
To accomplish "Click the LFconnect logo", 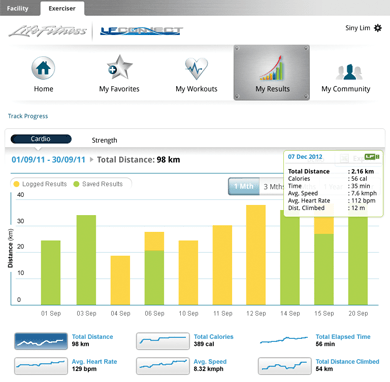I will point(141,31).
